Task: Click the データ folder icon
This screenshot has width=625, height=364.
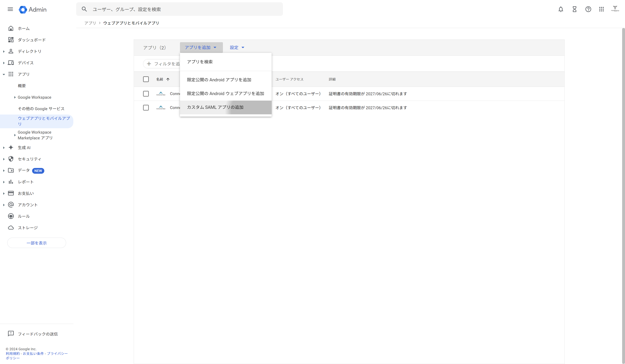Action: 11,170
